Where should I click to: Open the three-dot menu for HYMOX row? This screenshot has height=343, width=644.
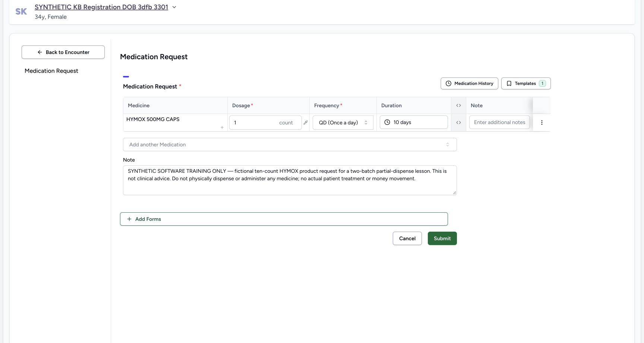coord(542,123)
